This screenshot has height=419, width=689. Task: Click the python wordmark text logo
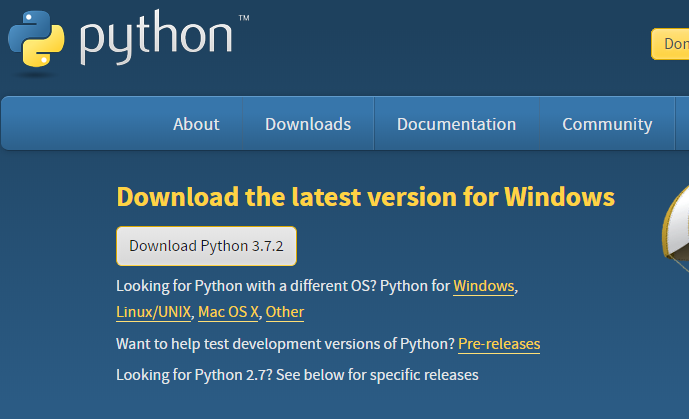point(156,38)
